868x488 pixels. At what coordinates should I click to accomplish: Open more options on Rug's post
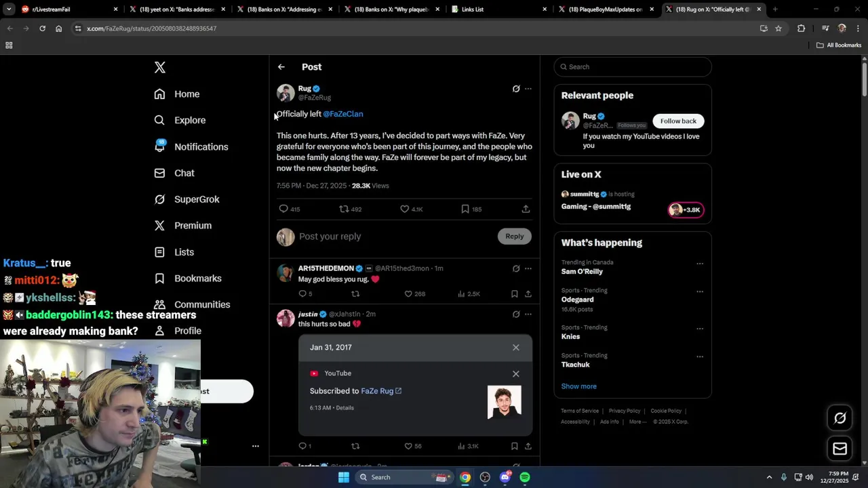[x=528, y=89]
